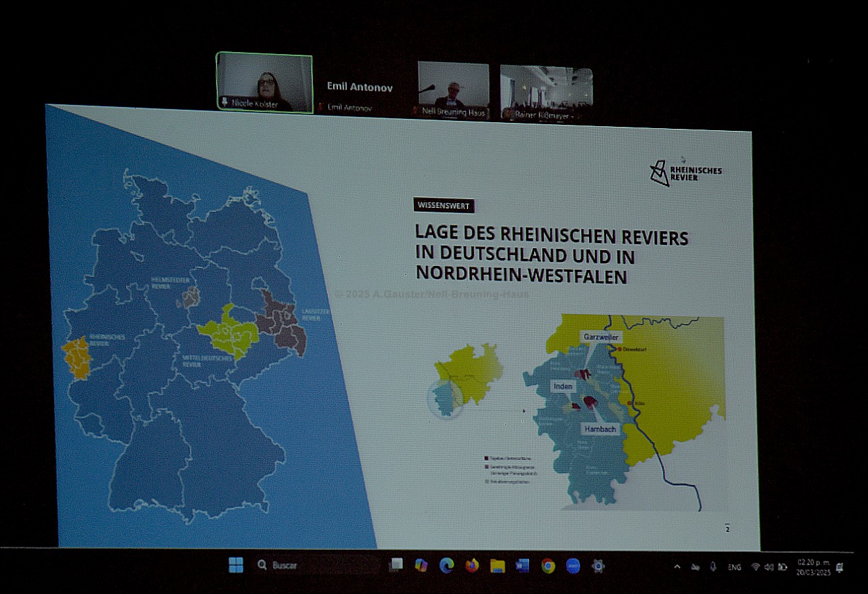Click the Inden label on the map
The image size is (868, 594).
coord(564,386)
